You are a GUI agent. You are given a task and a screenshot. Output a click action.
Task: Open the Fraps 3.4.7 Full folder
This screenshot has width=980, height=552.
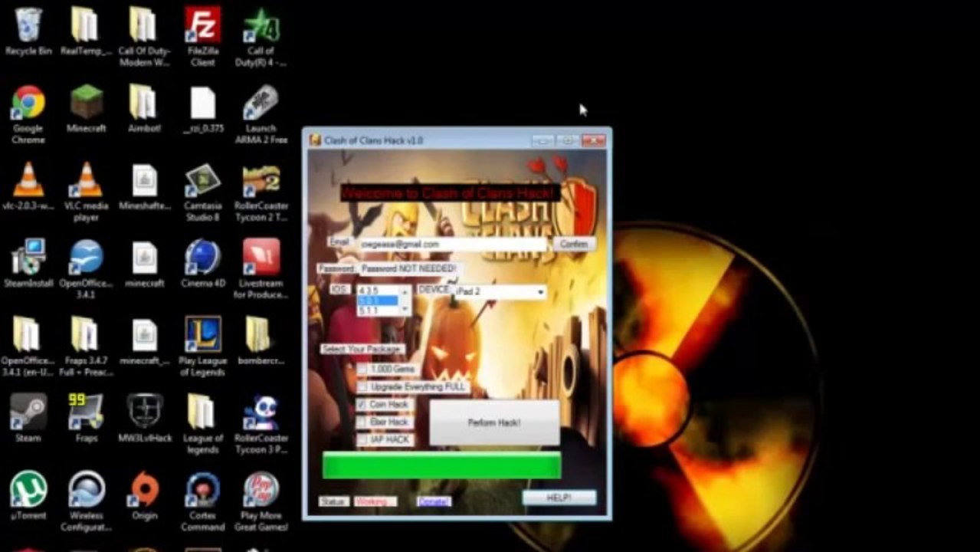click(86, 347)
